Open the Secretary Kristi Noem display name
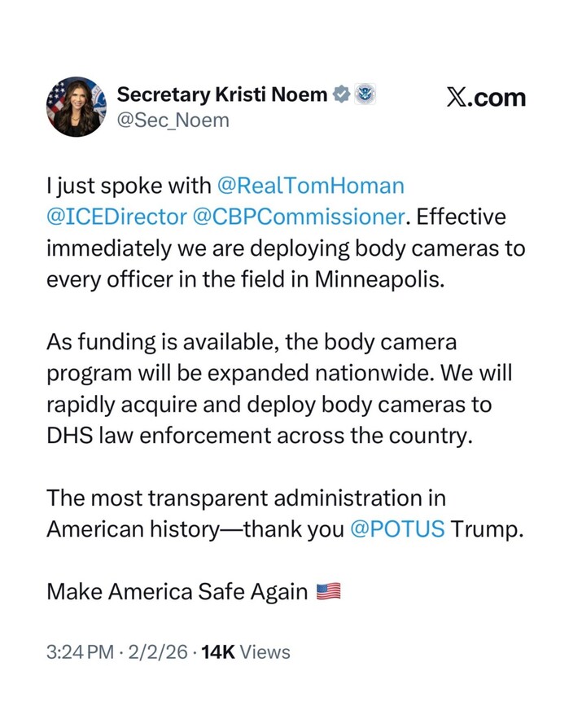This screenshot has height=728, width=582. pyautogui.click(x=222, y=94)
